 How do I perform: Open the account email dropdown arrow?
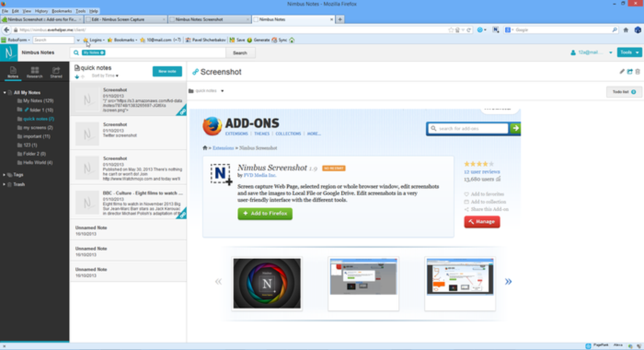coord(610,52)
